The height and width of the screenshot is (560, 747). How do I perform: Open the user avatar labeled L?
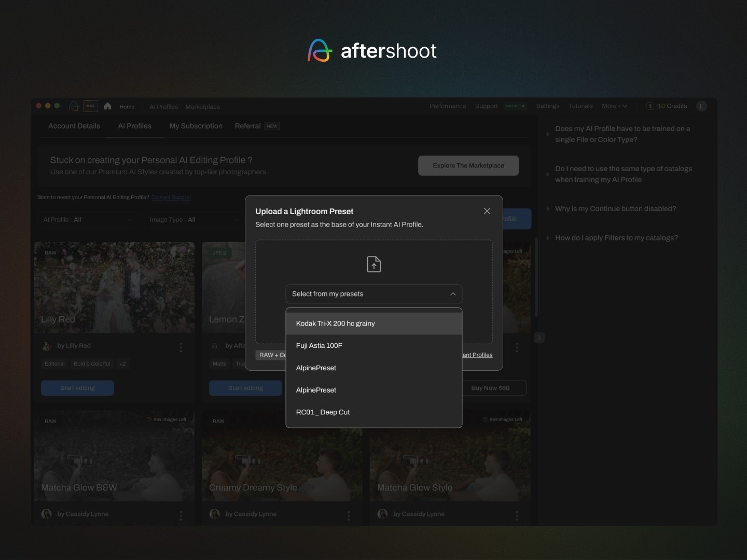[701, 106]
